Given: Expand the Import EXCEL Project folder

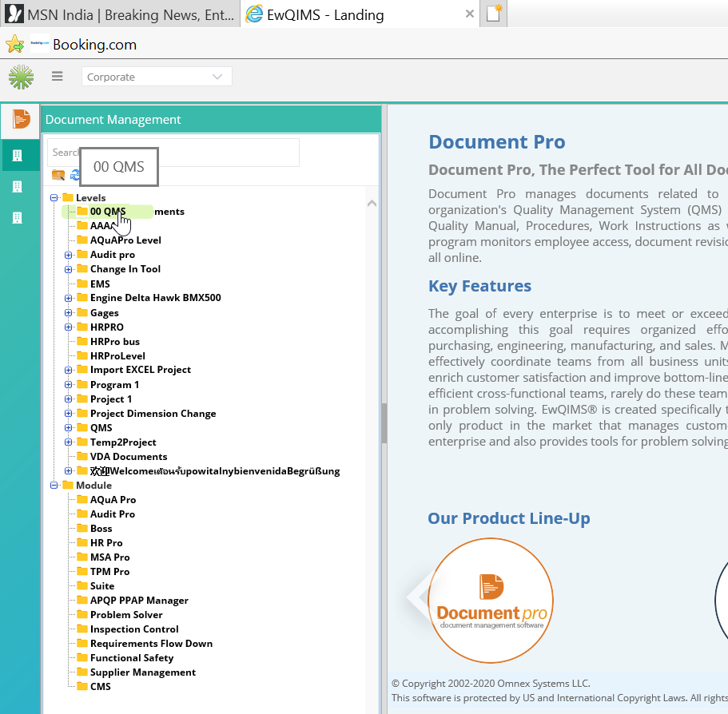Looking at the screenshot, I should coord(68,370).
